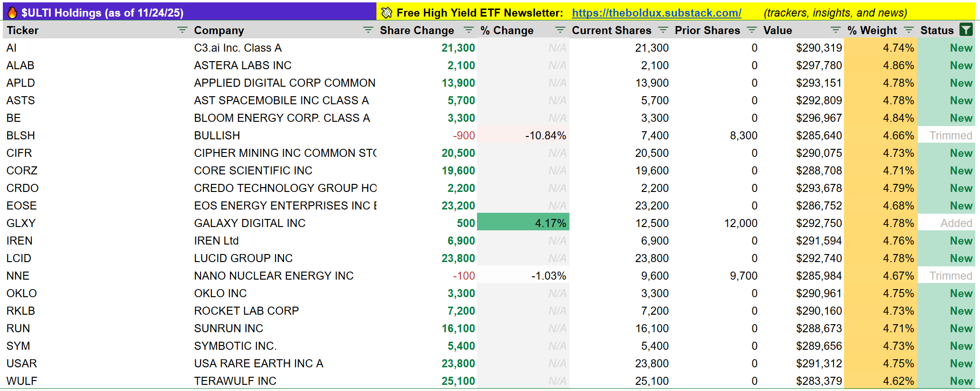Viewport: 980px width, 391px height.
Task: Select the Ticker header cell
Action: (97, 30)
